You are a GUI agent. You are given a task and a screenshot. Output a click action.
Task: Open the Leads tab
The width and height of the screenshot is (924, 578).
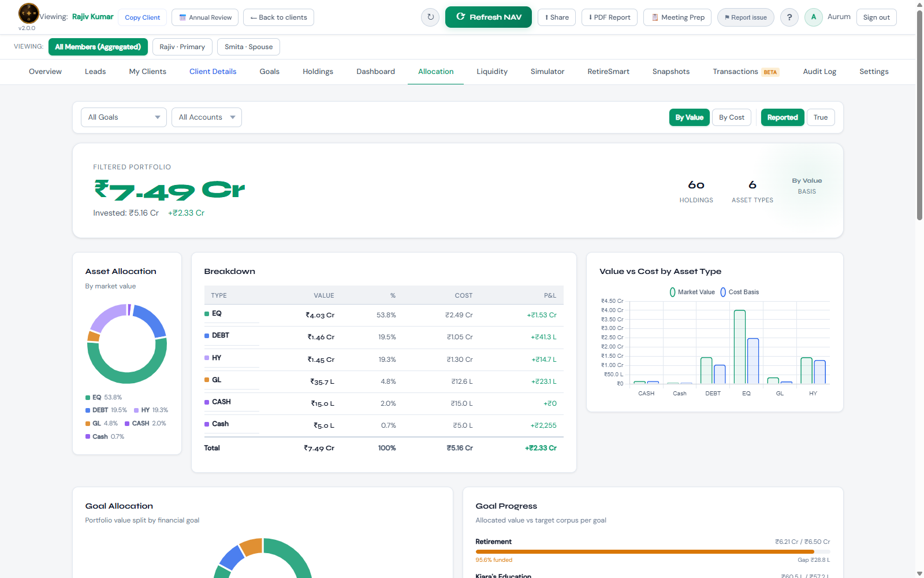(x=95, y=72)
